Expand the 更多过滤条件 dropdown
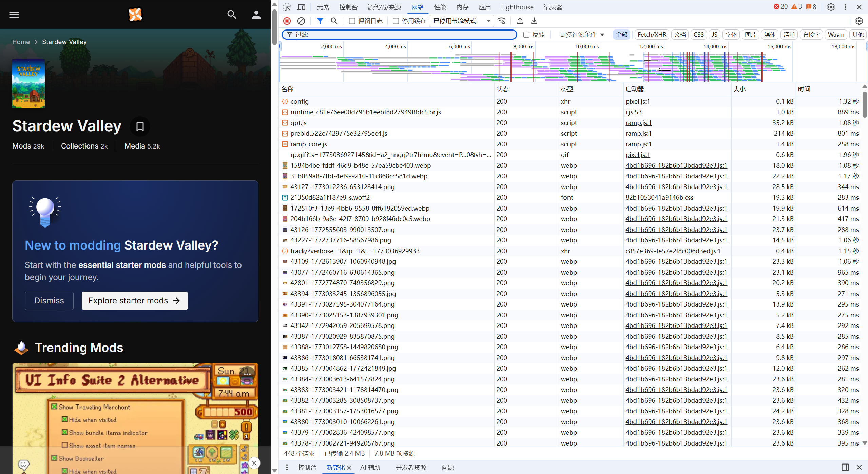The height and width of the screenshot is (474, 868). (x=582, y=35)
